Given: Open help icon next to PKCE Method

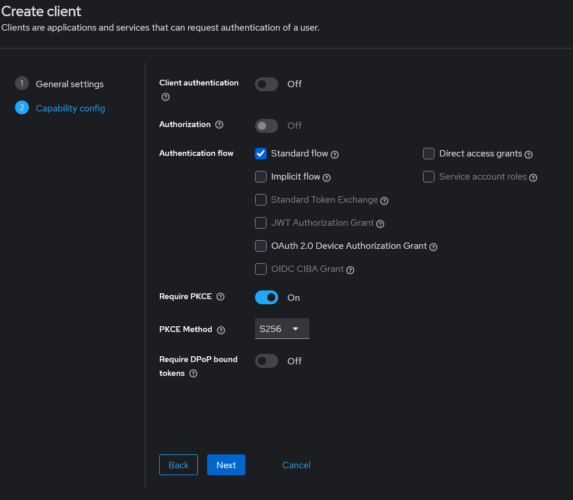Looking at the screenshot, I should coord(221,330).
